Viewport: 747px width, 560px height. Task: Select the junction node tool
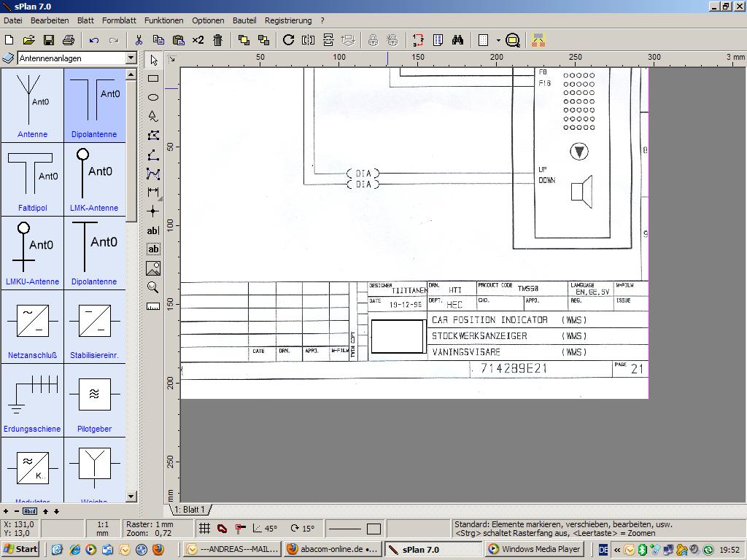coord(153,211)
